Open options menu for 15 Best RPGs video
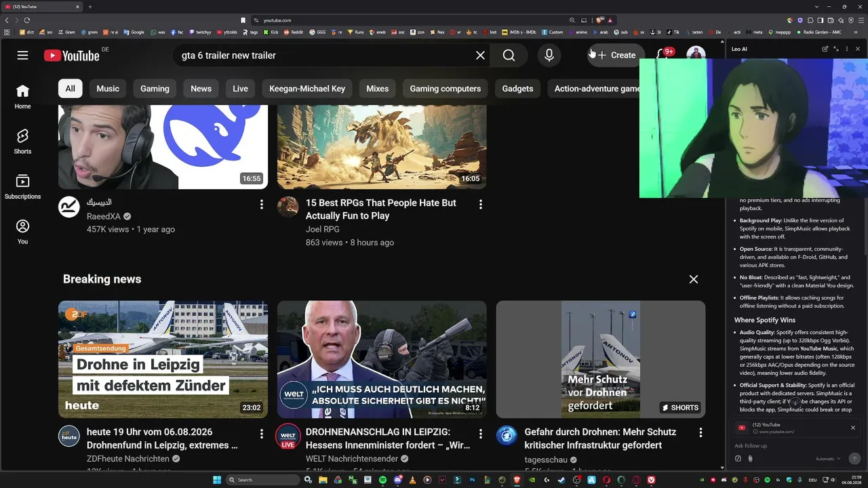Image resolution: width=868 pixels, height=488 pixels. point(481,204)
